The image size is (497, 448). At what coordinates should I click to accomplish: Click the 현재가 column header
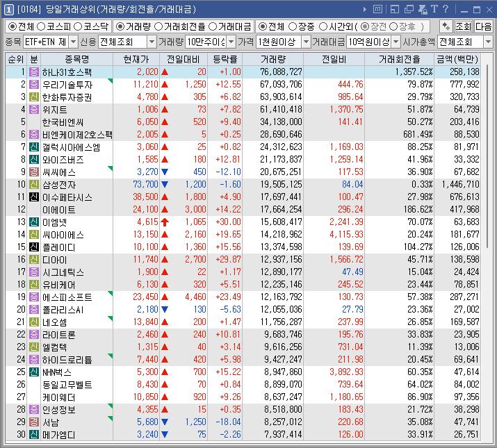click(136, 59)
